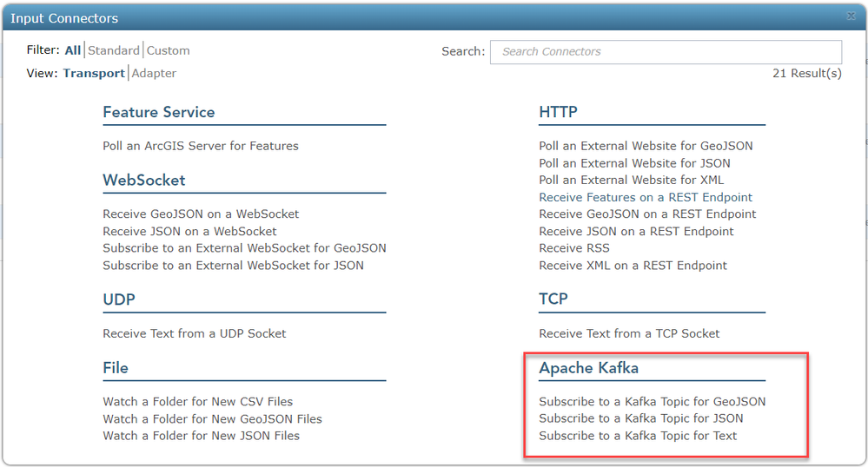This screenshot has width=868, height=467.
Task: Choose Poll an External Website for XML
Action: (x=631, y=181)
